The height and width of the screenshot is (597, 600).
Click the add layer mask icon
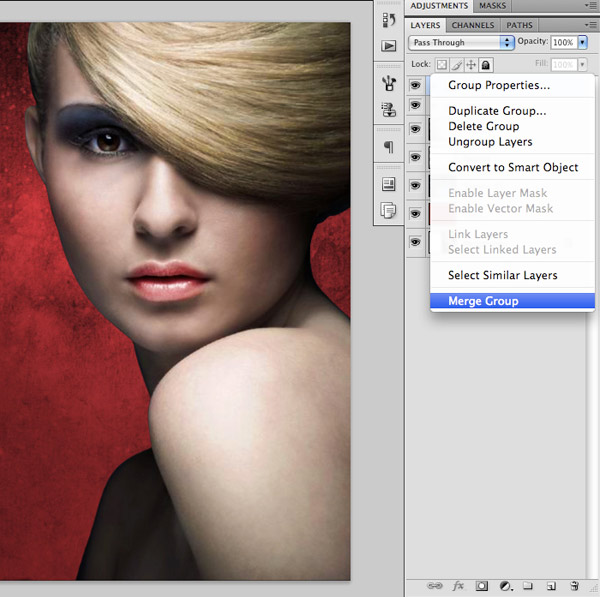point(482,586)
